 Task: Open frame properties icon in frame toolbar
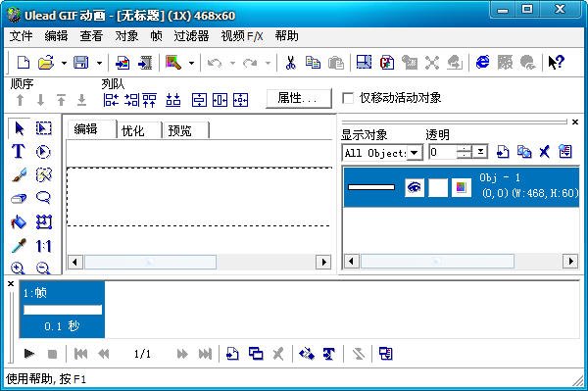386,354
